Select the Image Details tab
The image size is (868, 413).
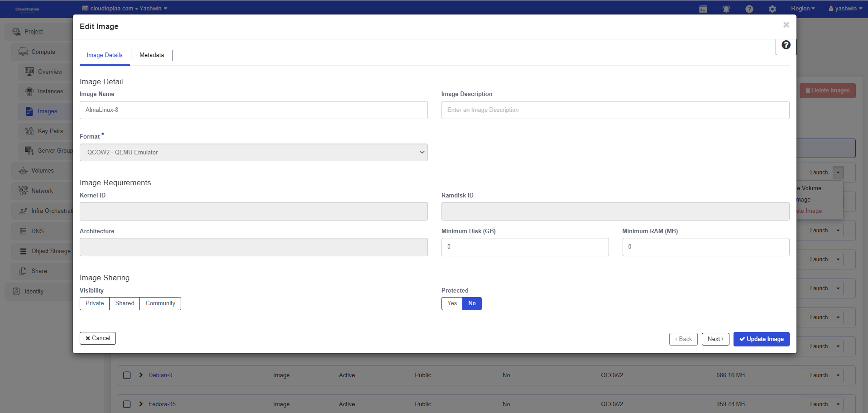105,55
